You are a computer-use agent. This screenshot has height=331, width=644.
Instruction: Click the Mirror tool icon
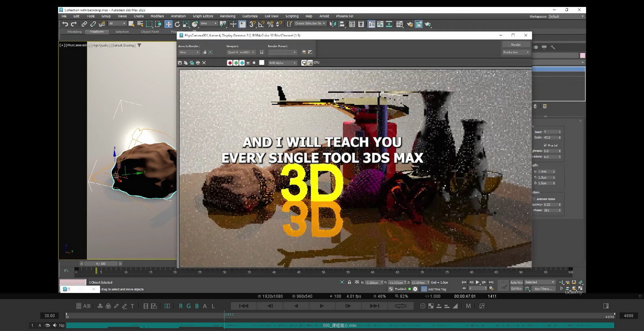click(x=333, y=24)
